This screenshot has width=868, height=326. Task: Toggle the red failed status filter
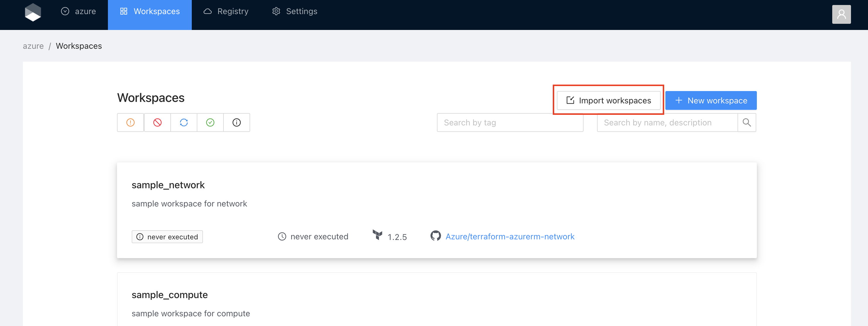157,122
